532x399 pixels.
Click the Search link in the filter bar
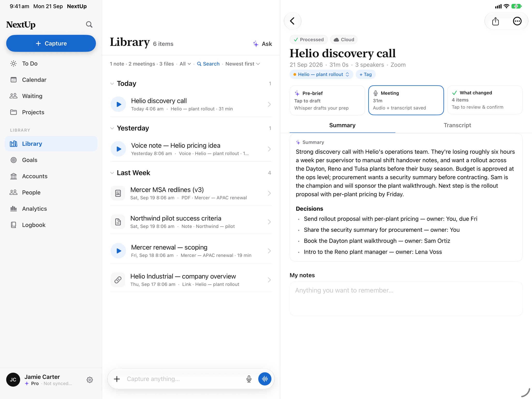pos(208,64)
